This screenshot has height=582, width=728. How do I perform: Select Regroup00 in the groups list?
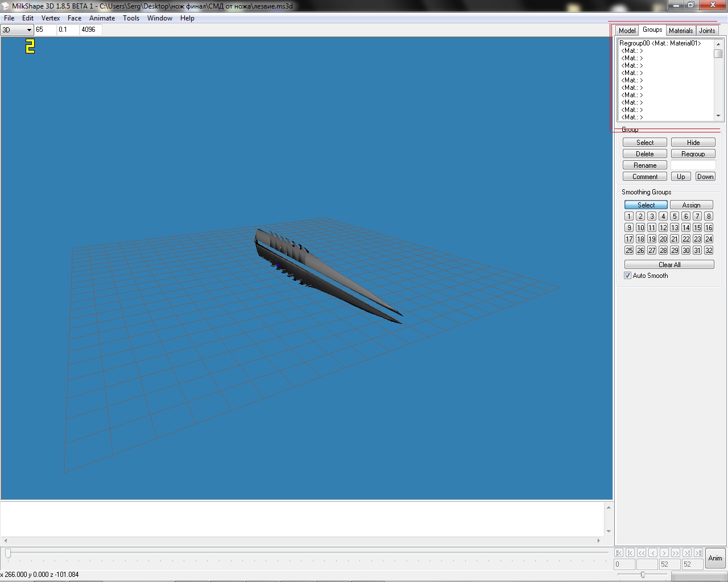tap(660, 43)
